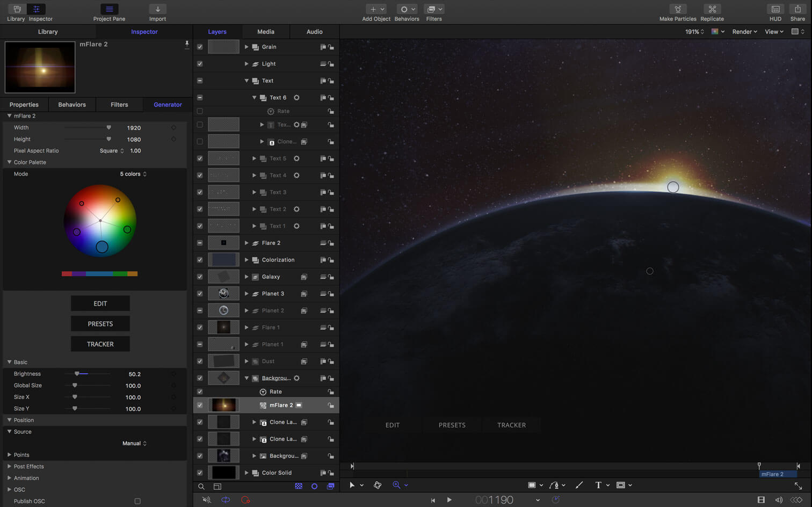Toggle visibility checkbox for Galaxy layer
The image size is (812, 507).
click(x=200, y=277)
